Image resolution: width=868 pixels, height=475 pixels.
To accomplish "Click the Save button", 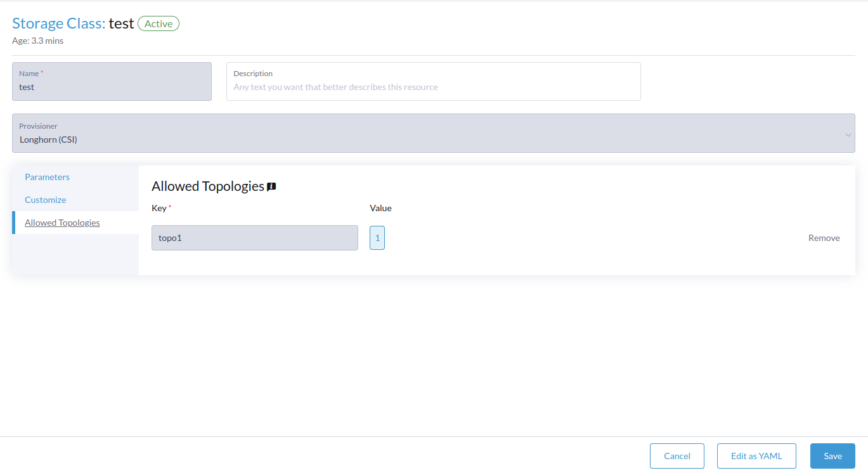I will [832, 456].
